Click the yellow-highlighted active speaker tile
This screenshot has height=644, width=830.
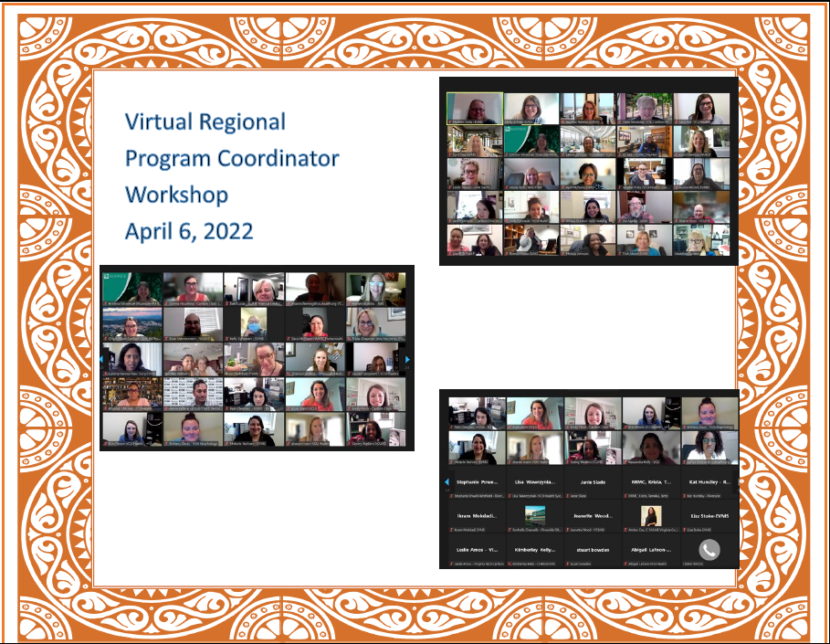(x=474, y=108)
